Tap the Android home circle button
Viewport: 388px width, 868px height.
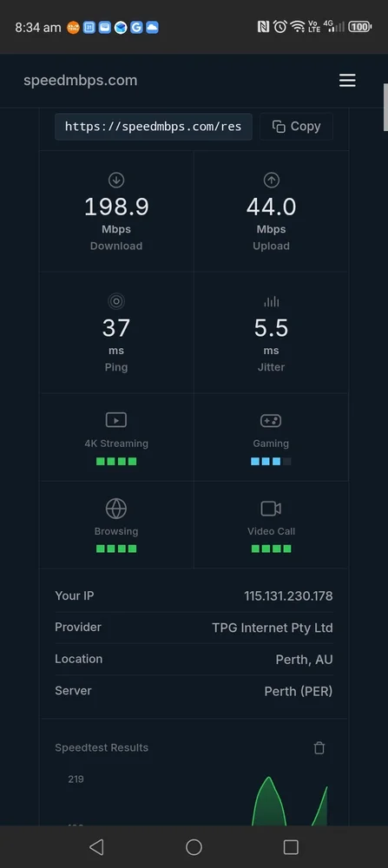coord(194,846)
